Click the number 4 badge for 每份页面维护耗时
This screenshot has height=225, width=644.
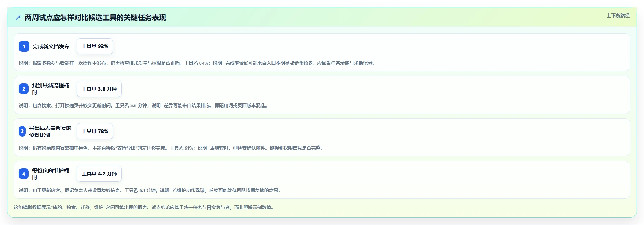(24, 174)
